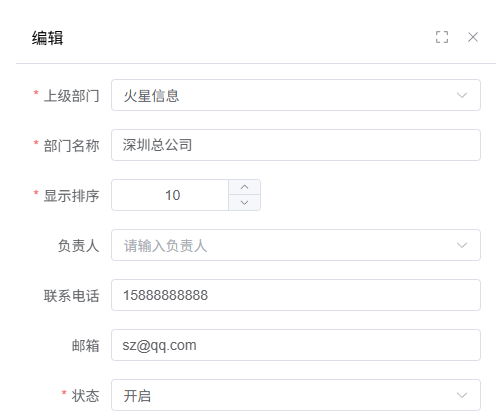The image size is (500, 418).
Task: Click the 开启 status value
Action: pos(137,396)
